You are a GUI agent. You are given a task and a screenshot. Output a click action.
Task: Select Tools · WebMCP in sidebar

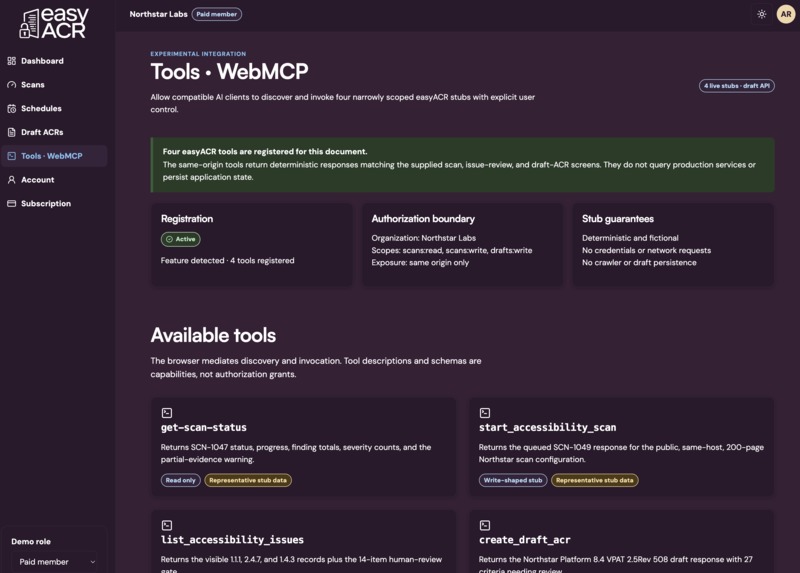click(54, 156)
